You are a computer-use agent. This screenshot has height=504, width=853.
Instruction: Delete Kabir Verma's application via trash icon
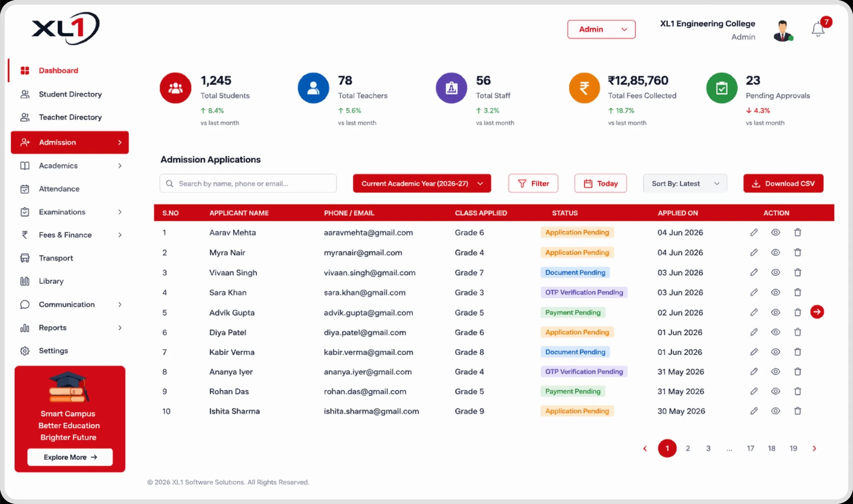tap(798, 352)
